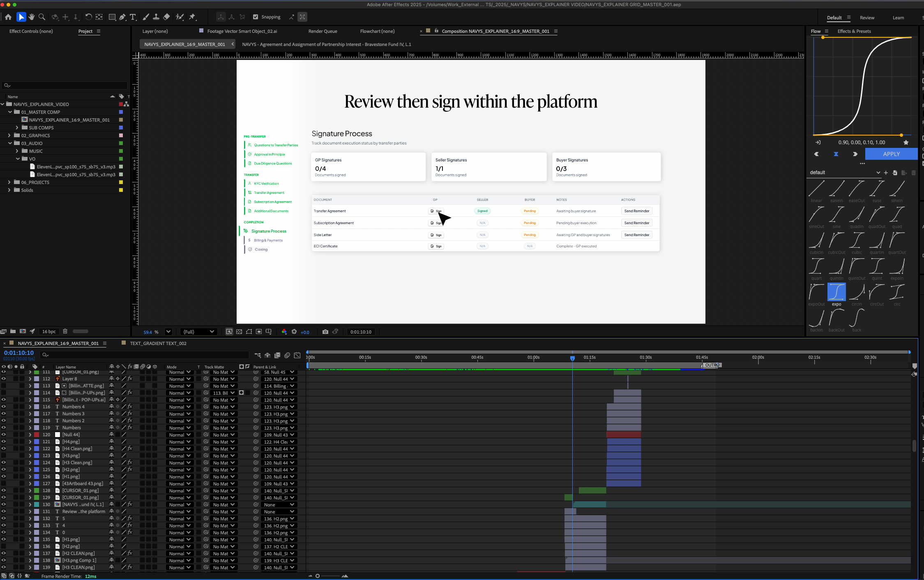Click the timeline layer search field
The height and width of the screenshot is (580, 924).
[144, 354]
